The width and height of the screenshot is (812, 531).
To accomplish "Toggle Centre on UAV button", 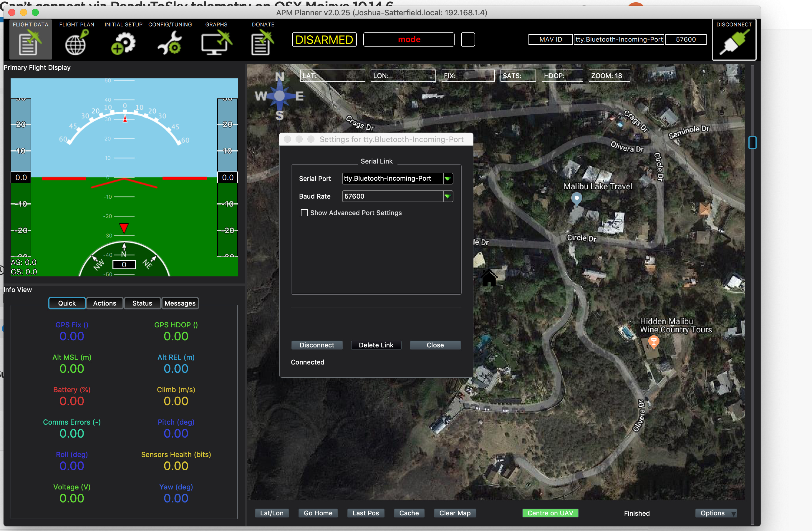I will (x=550, y=513).
